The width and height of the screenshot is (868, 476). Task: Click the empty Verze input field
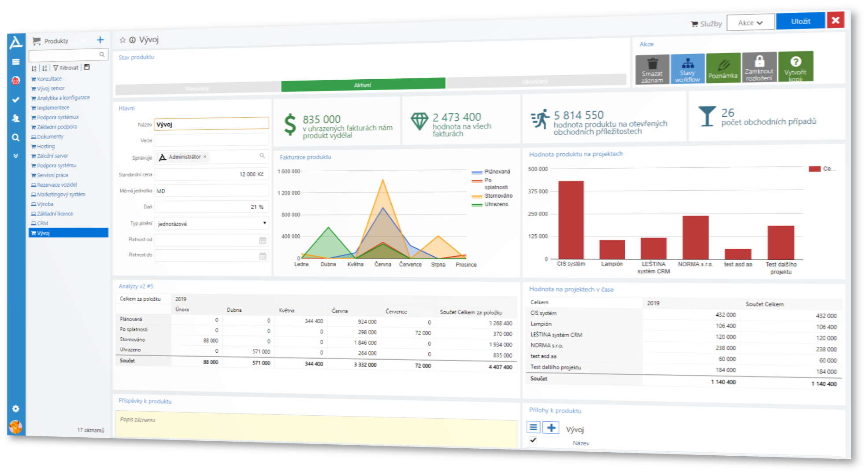(x=211, y=140)
